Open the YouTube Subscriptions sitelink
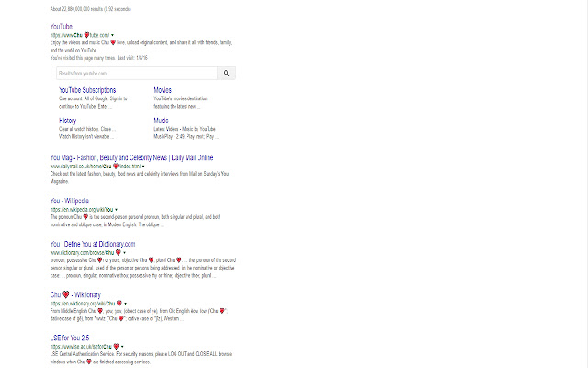Viewport: 588px width, 368px height. (87, 90)
